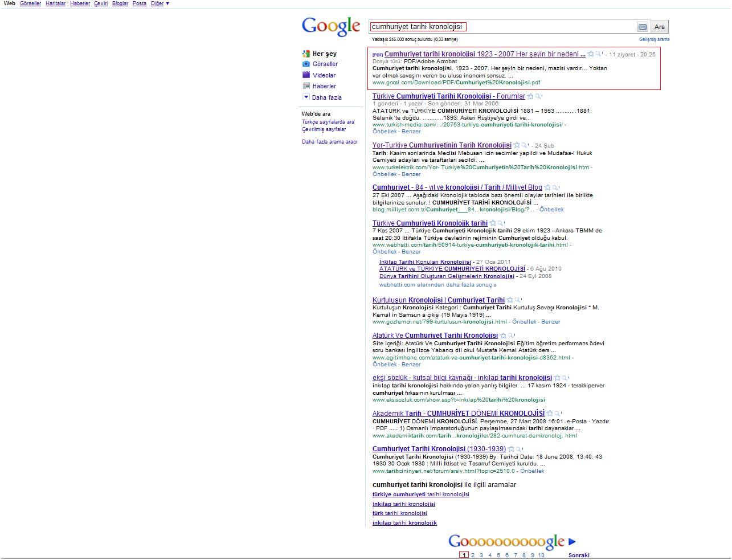732x560 pixels.
Task: Click the Videolar film icon in sidebar
Action: 306,75
